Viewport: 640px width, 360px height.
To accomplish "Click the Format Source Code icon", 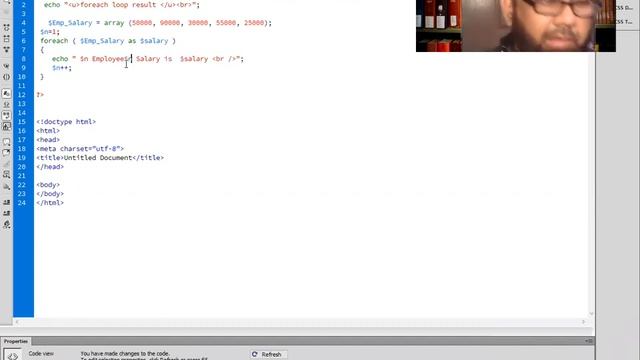I will pyautogui.click(x=7, y=224).
